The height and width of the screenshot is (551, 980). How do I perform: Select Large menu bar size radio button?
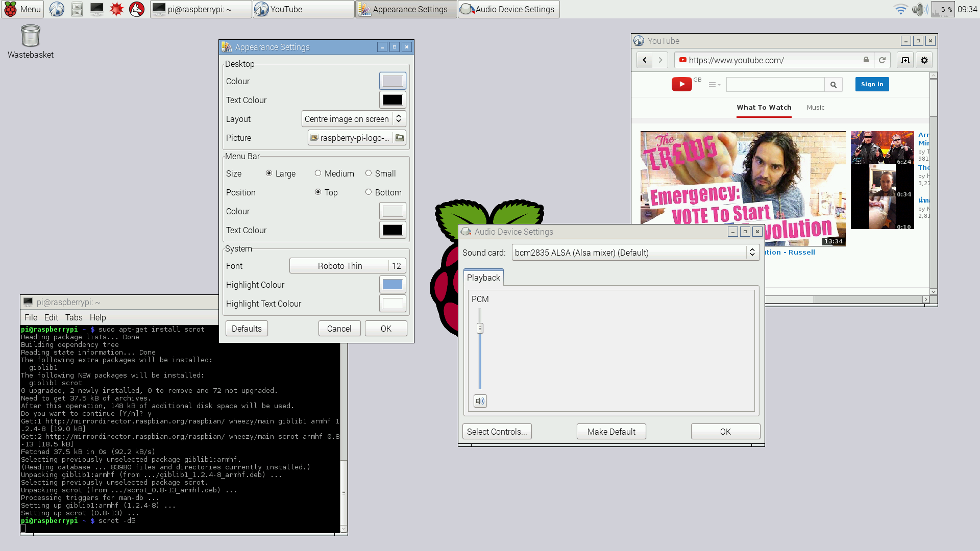tap(268, 173)
